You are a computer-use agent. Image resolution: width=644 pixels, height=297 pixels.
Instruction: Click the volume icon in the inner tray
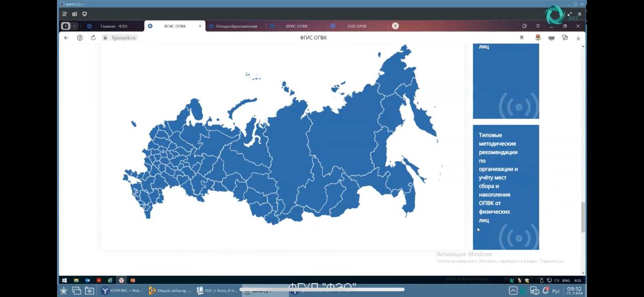click(556, 280)
